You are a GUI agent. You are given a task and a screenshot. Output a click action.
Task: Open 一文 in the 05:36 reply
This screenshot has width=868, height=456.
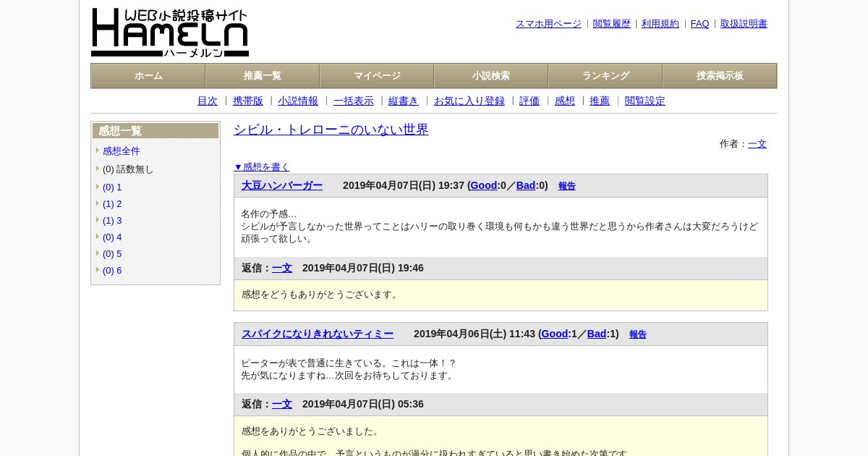(x=282, y=404)
